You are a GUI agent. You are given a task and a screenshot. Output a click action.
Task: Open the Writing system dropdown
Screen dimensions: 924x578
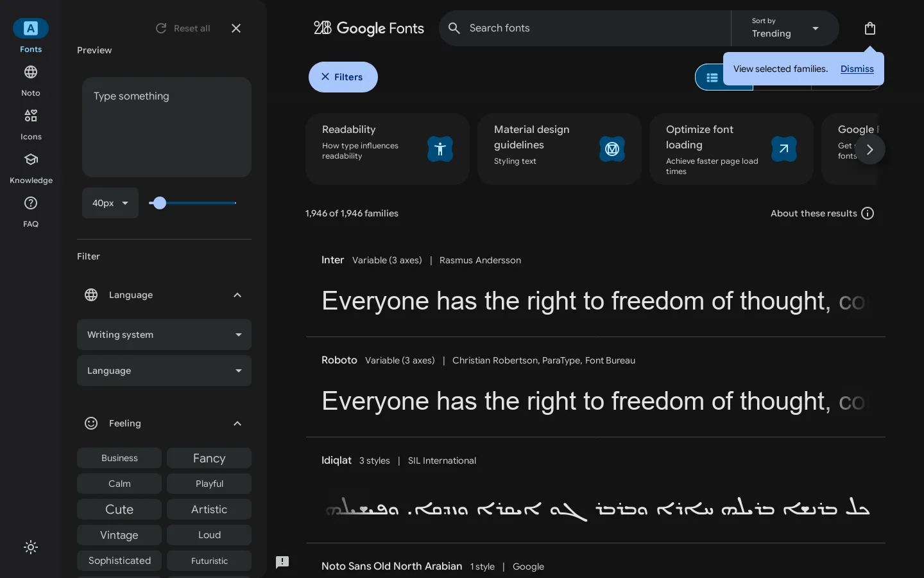tap(164, 335)
